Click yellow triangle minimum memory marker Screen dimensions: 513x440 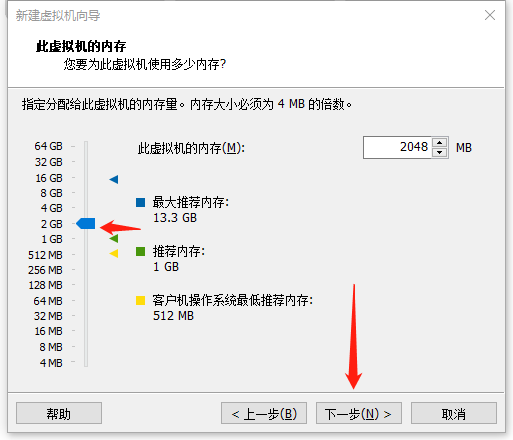click(114, 253)
